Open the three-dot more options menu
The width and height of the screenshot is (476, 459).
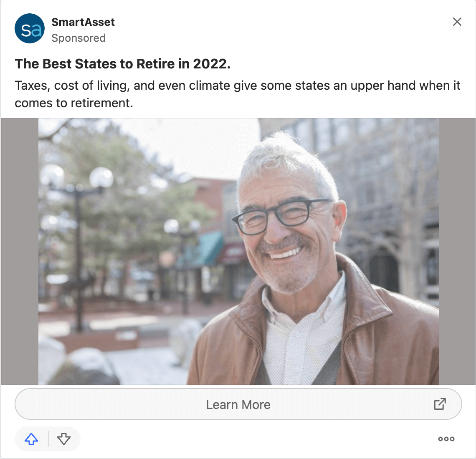click(x=446, y=439)
